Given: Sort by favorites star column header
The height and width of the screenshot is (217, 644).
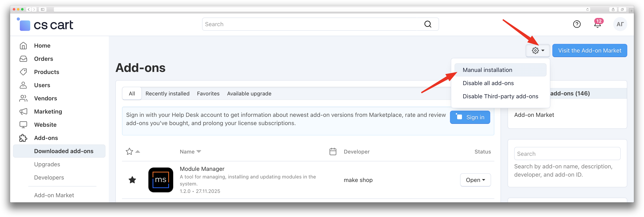Looking at the screenshot, I should pyautogui.click(x=129, y=152).
